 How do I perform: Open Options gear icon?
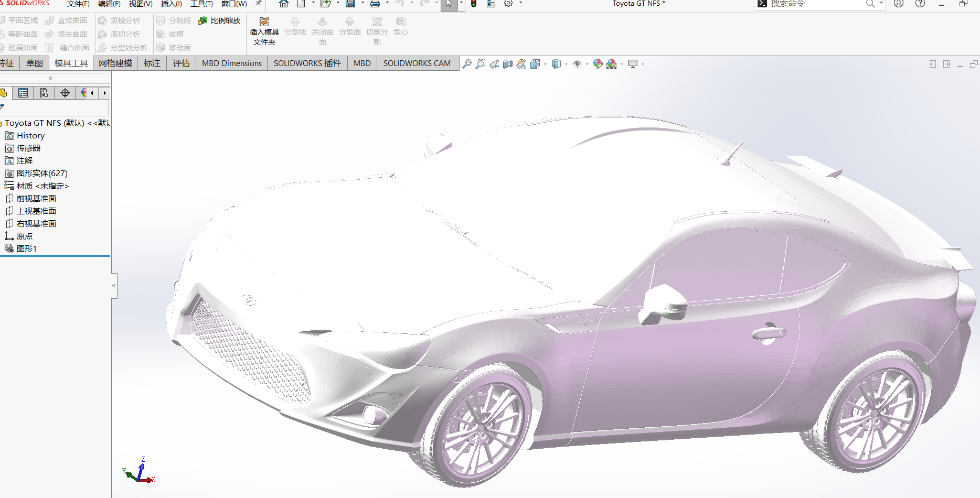pyautogui.click(x=508, y=4)
